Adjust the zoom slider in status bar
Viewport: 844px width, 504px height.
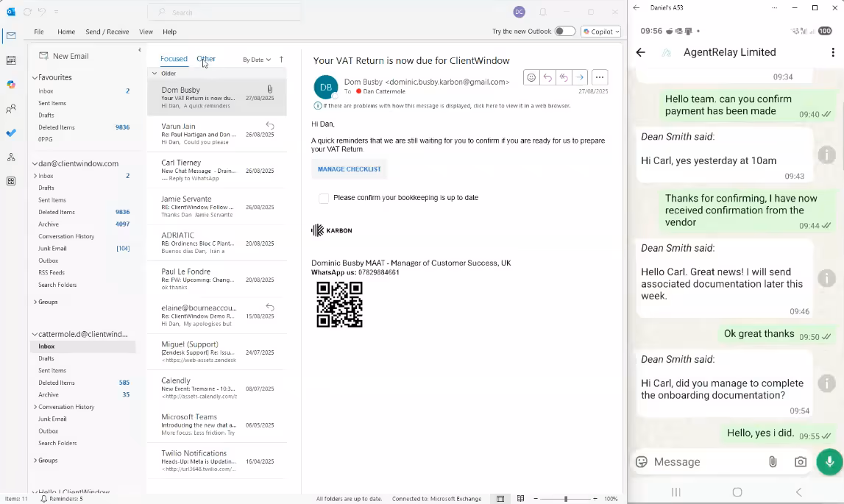point(565,499)
